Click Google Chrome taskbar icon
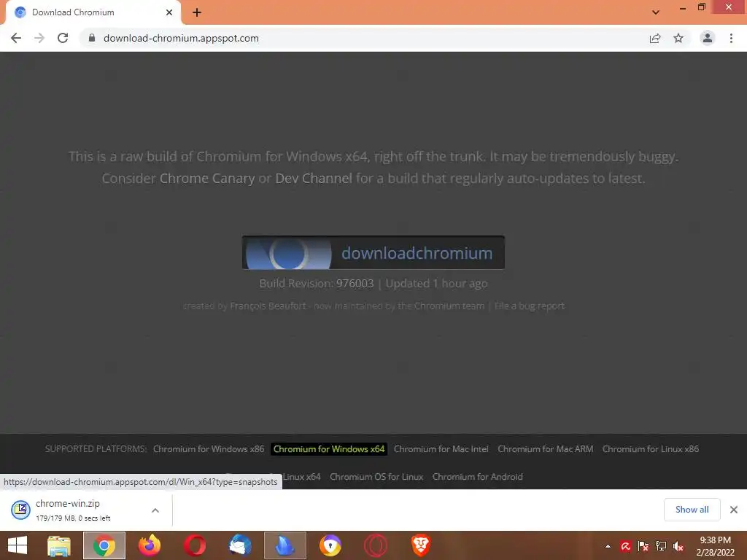 click(x=104, y=545)
